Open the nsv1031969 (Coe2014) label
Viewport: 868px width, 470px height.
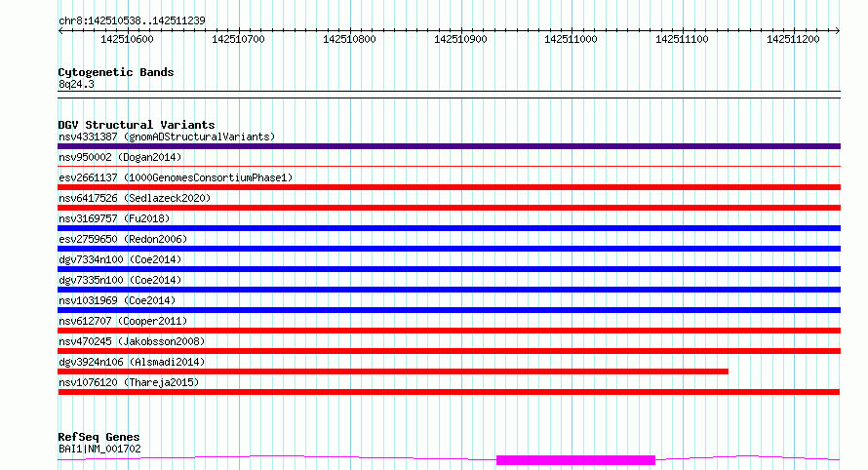(x=117, y=300)
